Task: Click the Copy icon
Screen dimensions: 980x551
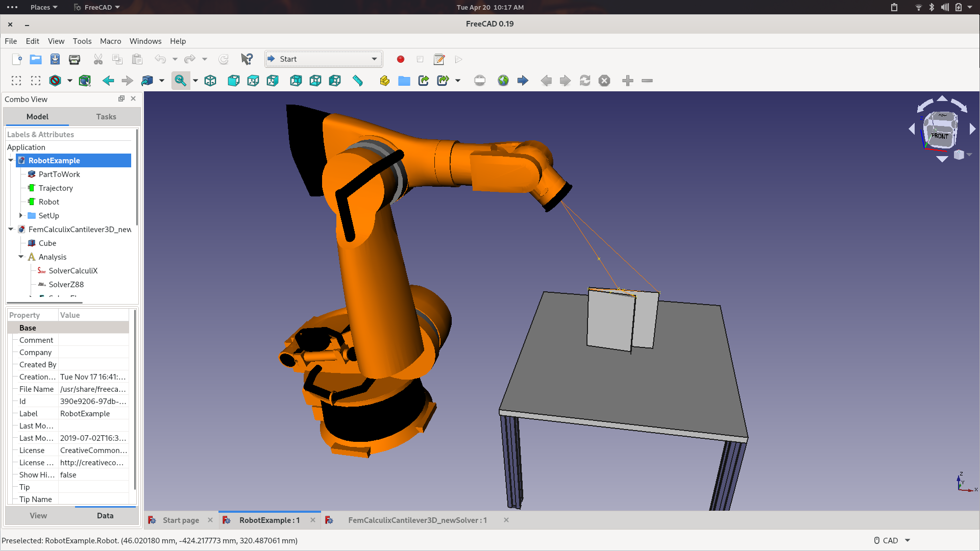Action: 117,59
